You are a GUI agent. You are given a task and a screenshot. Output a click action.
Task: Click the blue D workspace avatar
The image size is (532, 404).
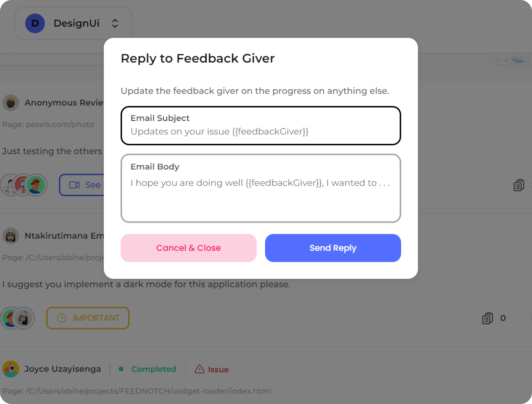35,23
